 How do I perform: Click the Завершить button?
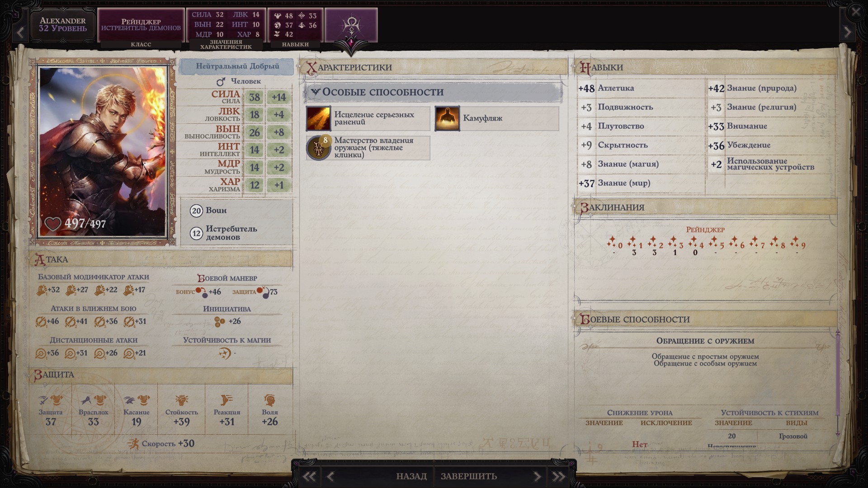point(469,476)
